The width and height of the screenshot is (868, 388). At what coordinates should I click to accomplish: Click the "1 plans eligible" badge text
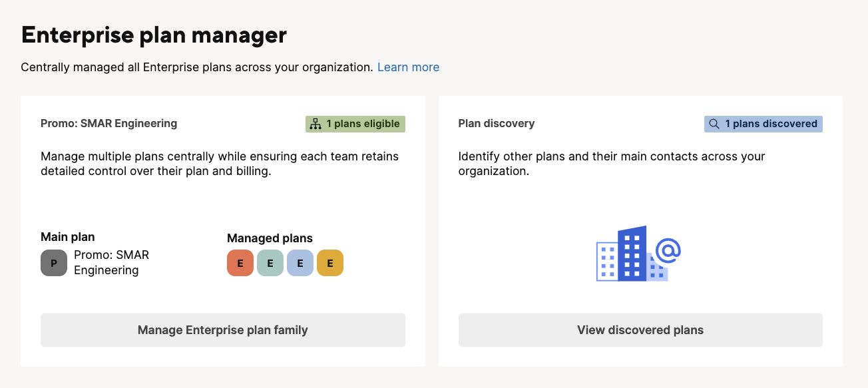tap(363, 124)
